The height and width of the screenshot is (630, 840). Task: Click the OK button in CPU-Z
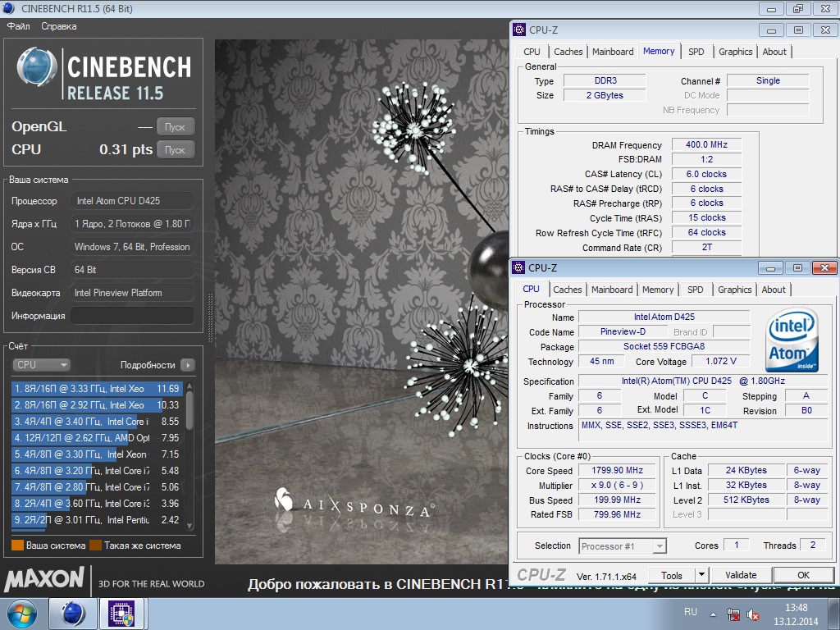803,575
